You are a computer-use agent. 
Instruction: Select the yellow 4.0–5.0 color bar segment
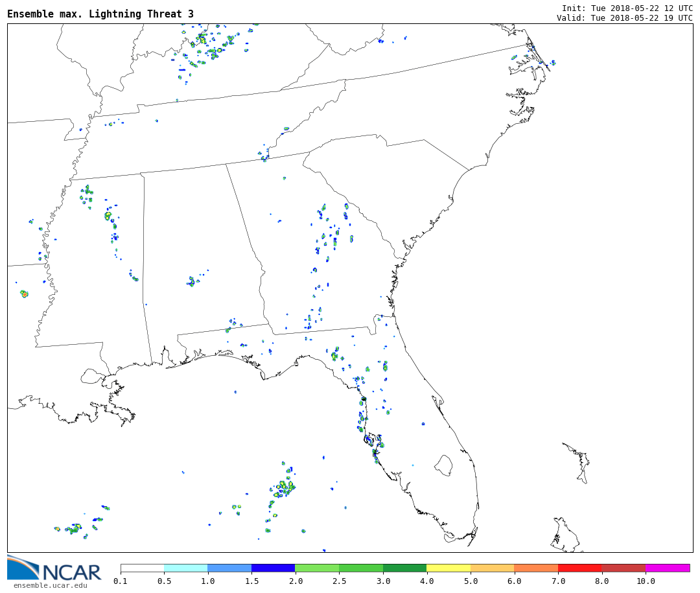pyautogui.click(x=448, y=568)
